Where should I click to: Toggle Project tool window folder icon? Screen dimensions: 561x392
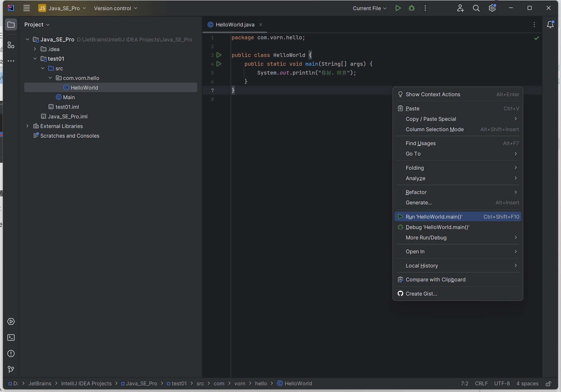coord(11,25)
